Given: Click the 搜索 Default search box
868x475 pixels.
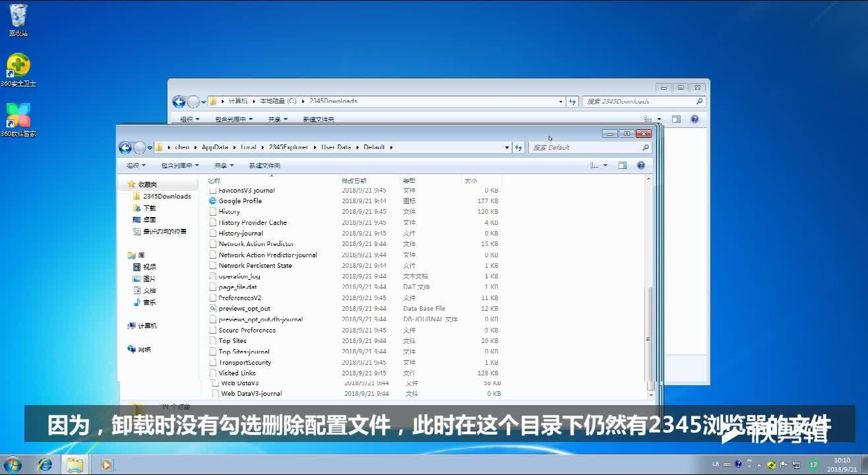Looking at the screenshot, I should [x=587, y=147].
